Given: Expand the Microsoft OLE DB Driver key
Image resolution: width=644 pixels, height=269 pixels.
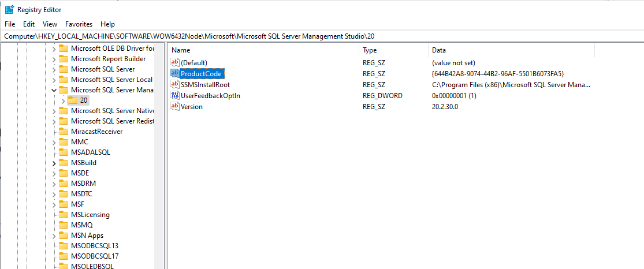Looking at the screenshot, I should click(54, 48).
